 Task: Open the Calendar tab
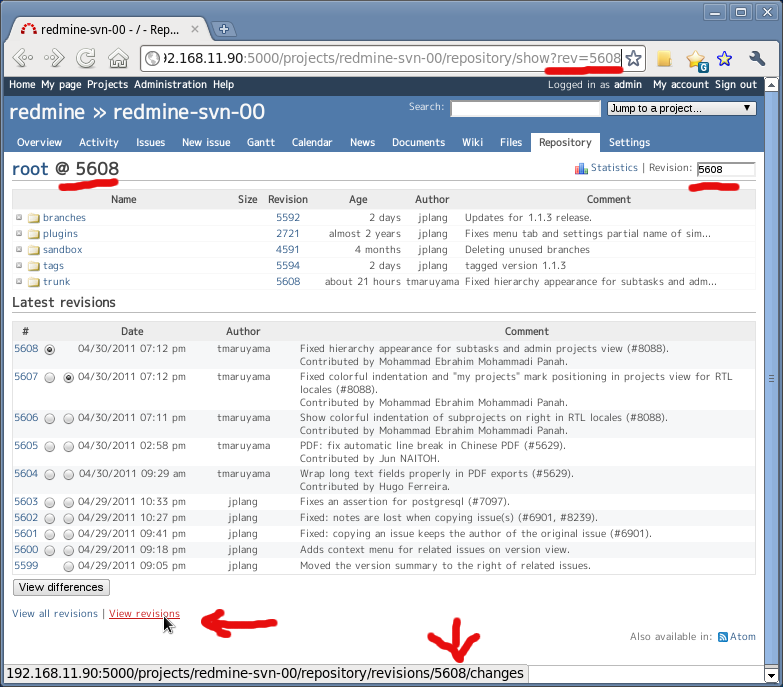coord(312,142)
